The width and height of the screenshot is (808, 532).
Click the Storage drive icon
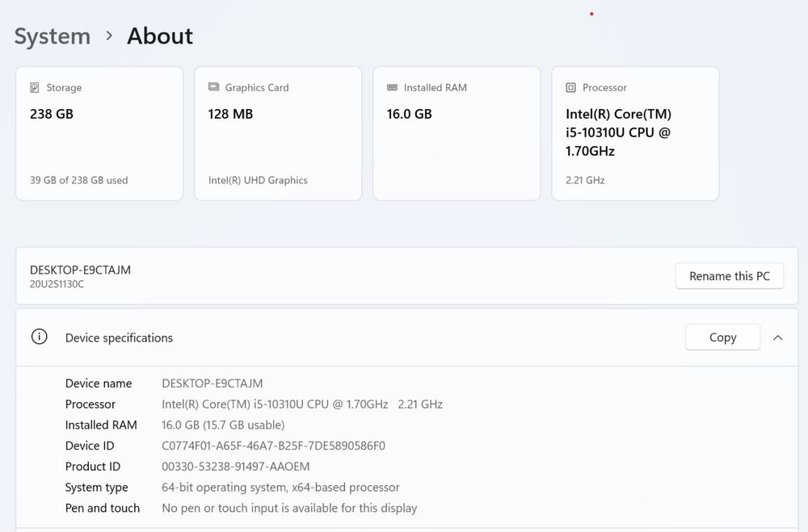click(35, 87)
